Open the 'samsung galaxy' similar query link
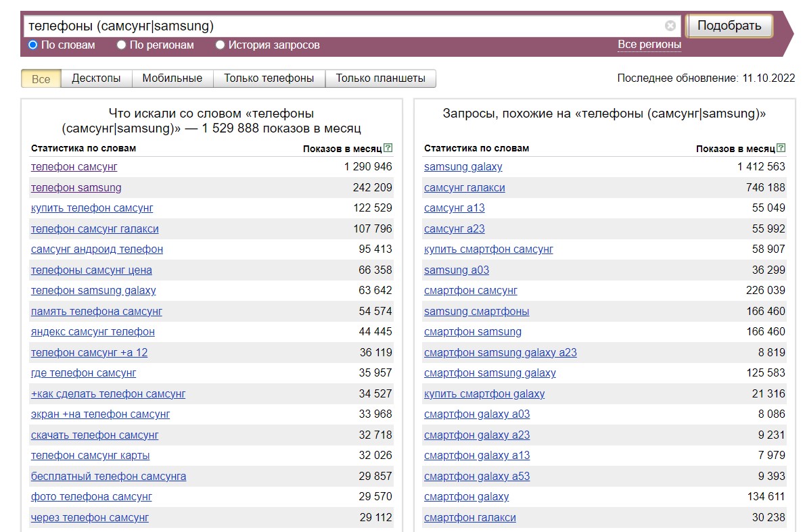The width and height of the screenshot is (805, 532). tap(463, 167)
